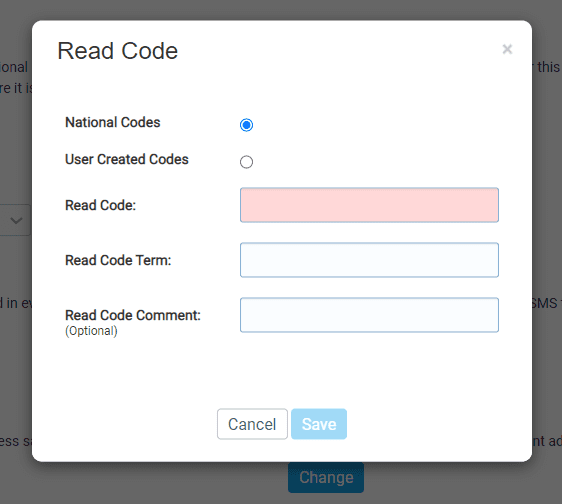Click the '(Optional)' hint text

91,331
